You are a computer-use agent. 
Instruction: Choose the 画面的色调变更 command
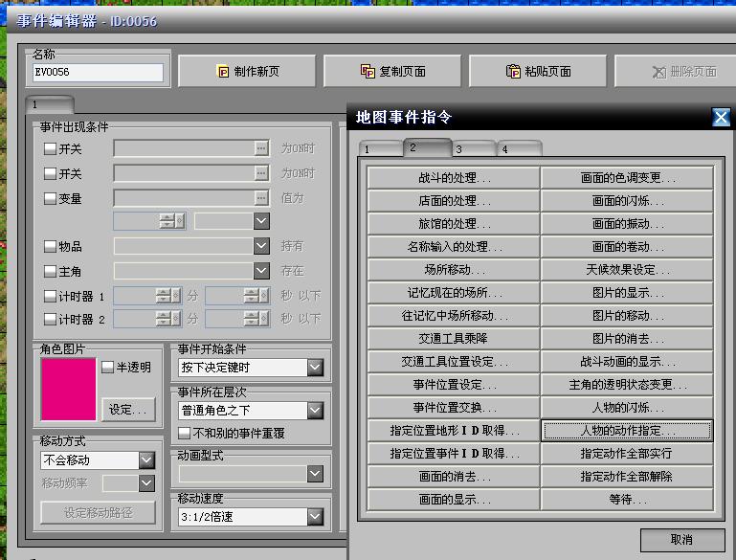pos(627,178)
